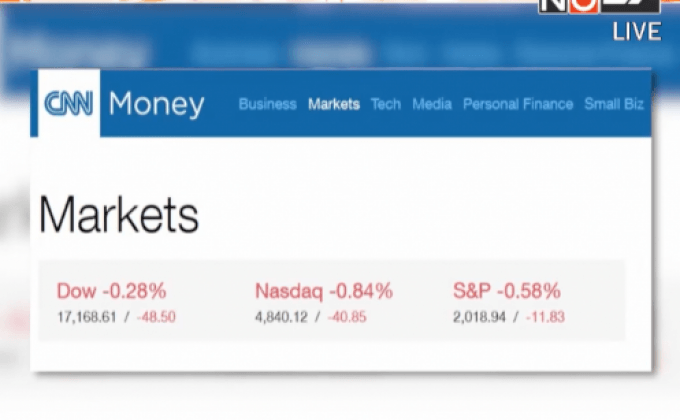Click S&P point change -11.83
The image size is (680, 420).
545,317
